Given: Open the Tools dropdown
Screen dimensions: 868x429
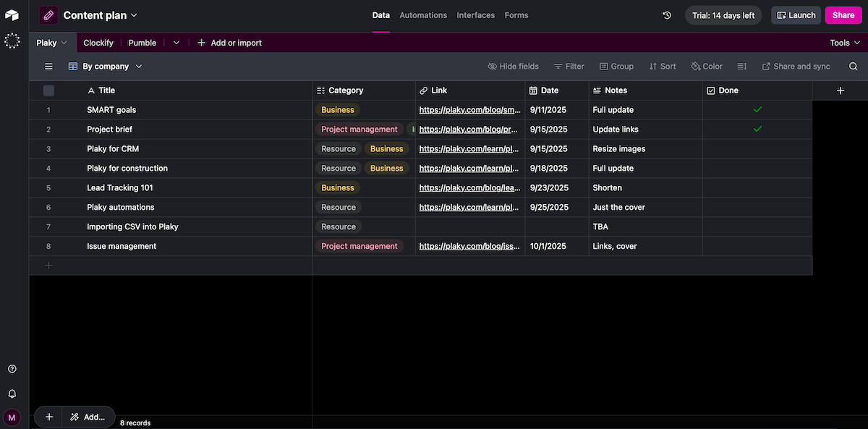Looking at the screenshot, I should [x=843, y=42].
